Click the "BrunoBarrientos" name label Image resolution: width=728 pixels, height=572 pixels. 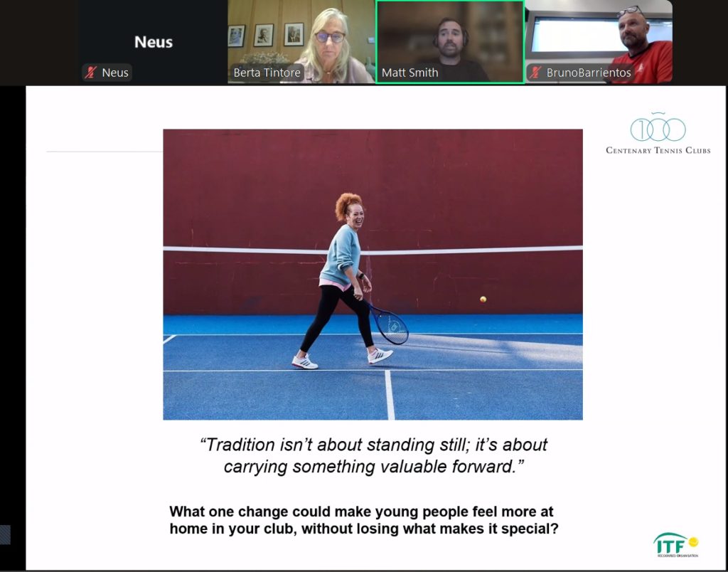pos(588,73)
